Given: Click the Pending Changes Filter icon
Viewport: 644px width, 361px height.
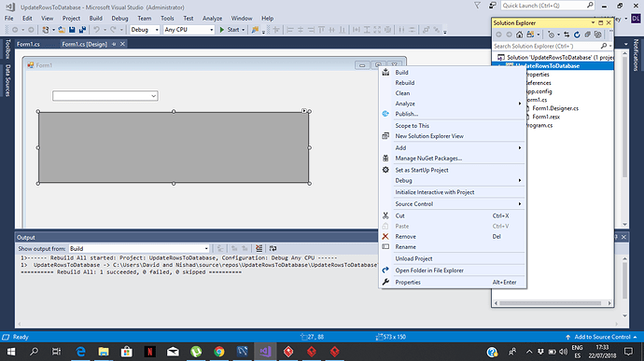Looking at the screenshot, I should (552, 35).
